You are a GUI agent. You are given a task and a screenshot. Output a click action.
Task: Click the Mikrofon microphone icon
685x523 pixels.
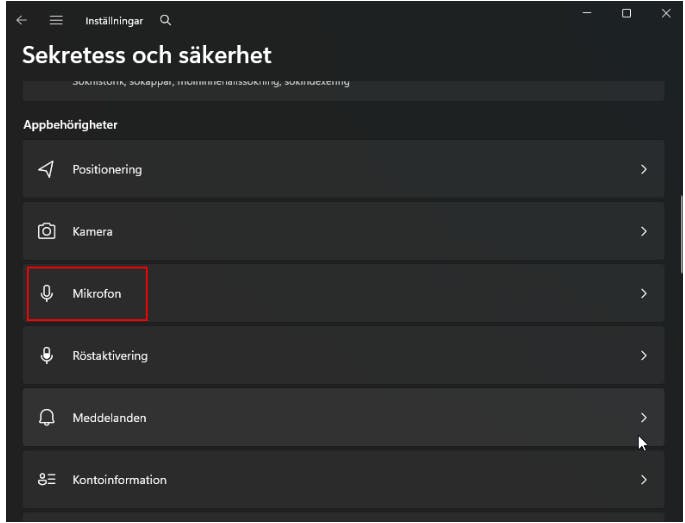(x=46, y=294)
